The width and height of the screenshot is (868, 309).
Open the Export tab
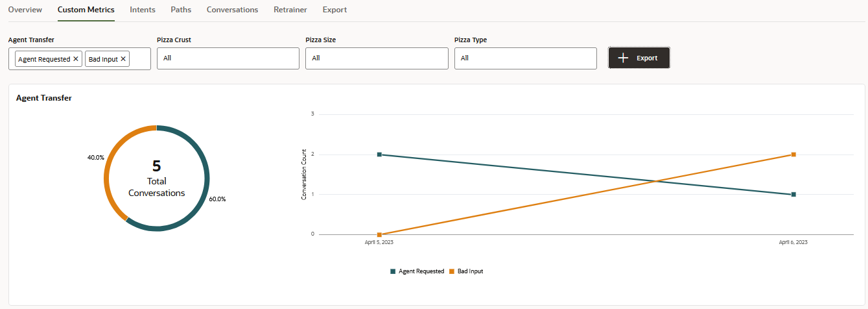[334, 10]
